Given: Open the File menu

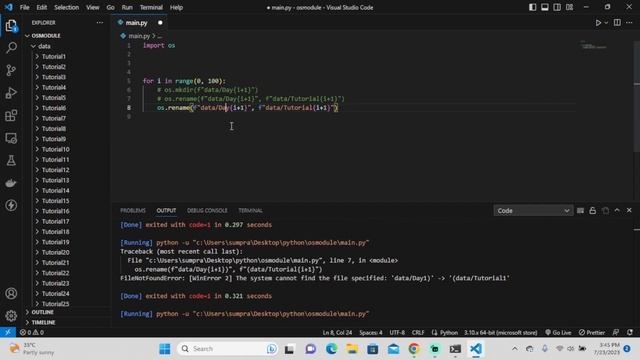Looking at the screenshot, I should [24, 7].
